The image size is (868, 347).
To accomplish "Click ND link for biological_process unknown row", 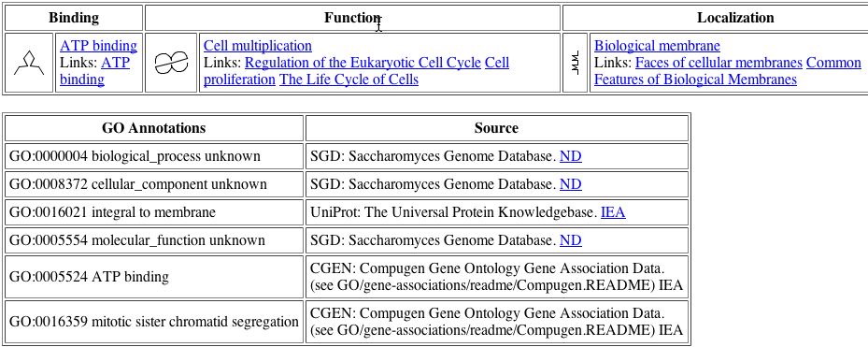I will [x=571, y=156].
